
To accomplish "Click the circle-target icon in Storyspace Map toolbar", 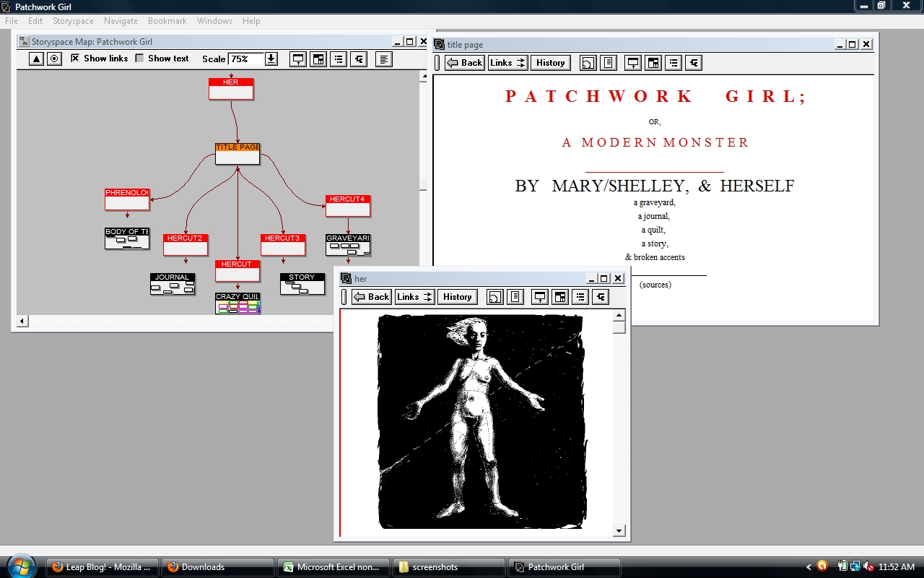I will (54, 59).
